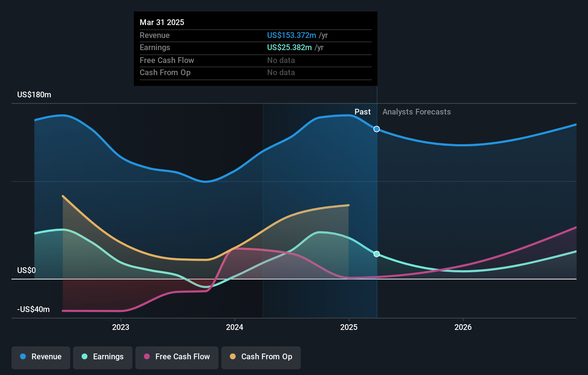Toggle the Revenue legend button

(x=41, y=357)
